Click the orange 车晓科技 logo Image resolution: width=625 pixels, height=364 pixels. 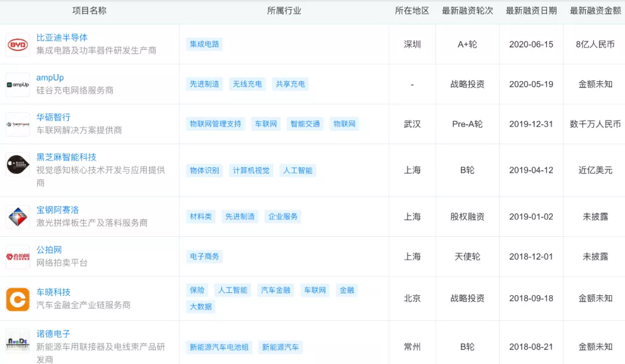pos(17,299)
